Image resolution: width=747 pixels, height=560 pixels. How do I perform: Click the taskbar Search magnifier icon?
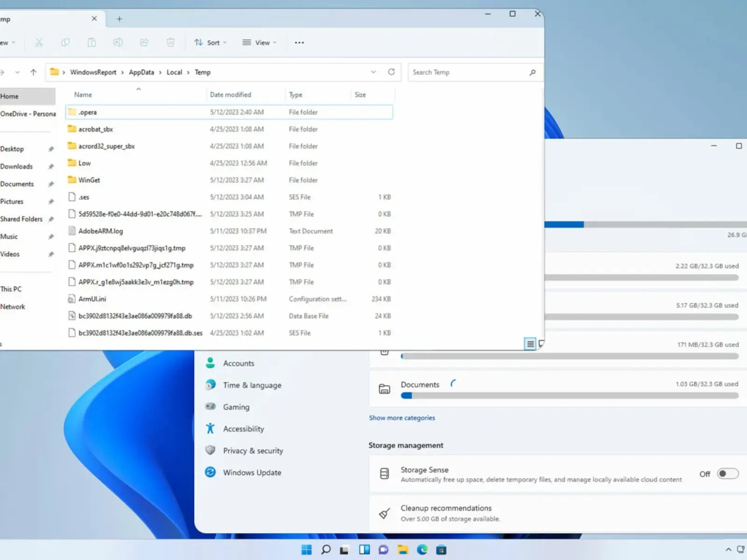(326, 550)
